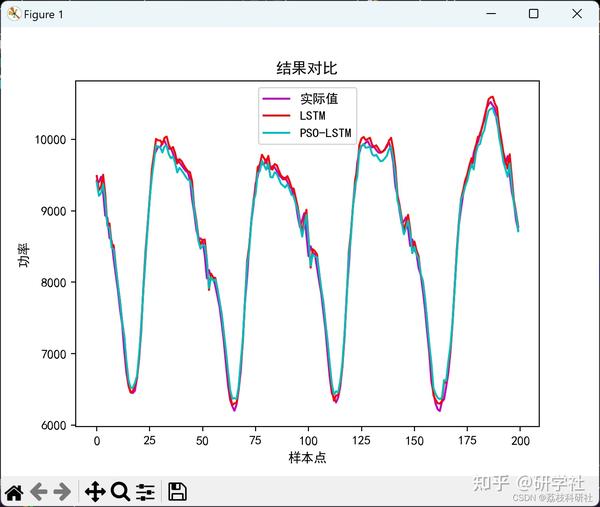
Task: Activate the Pan move tool
Action: (95, 492)
